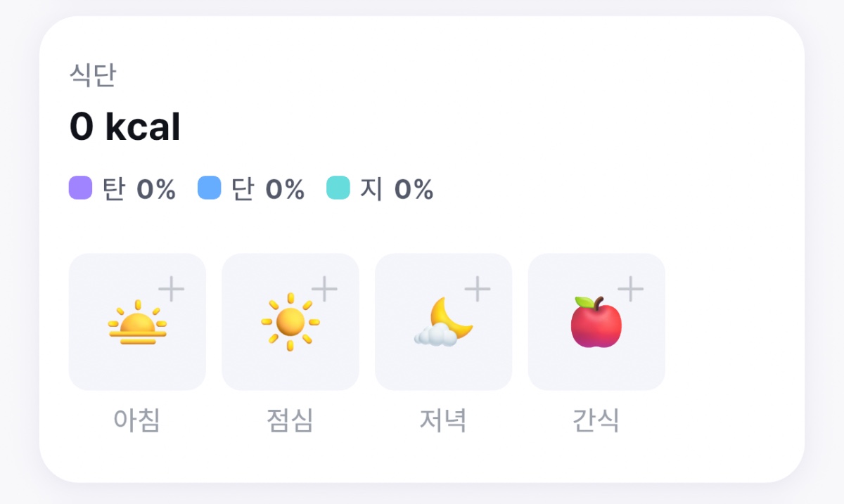Click the 지 0% fat percentage
Image resolution: width=844 pixels, height=504 pixels.
[397, 189]
